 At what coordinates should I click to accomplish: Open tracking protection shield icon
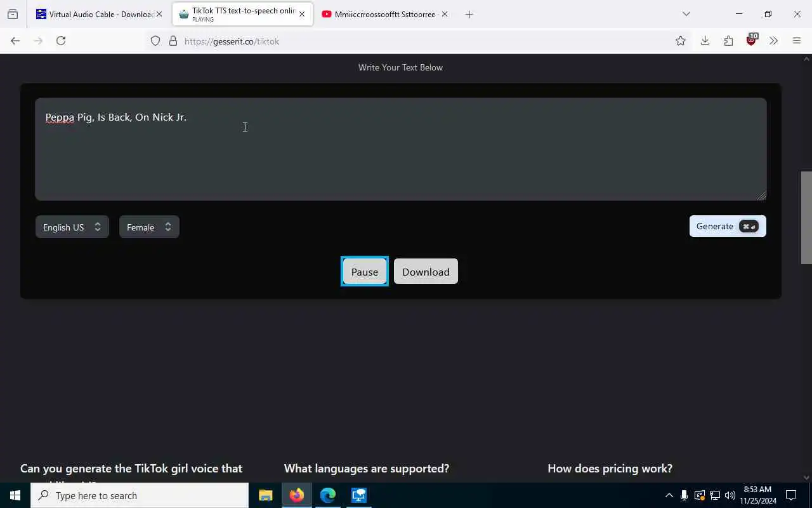(155, 41)
